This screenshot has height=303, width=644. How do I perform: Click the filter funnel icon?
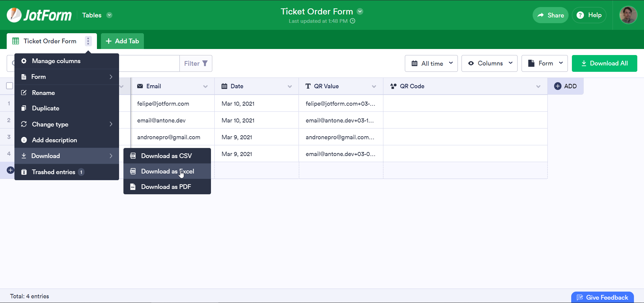tap(205, 63)
